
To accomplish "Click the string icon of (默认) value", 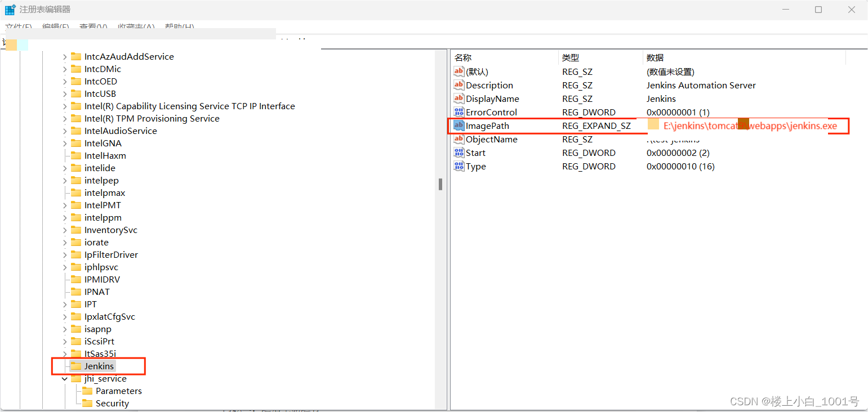I will 459,71.
